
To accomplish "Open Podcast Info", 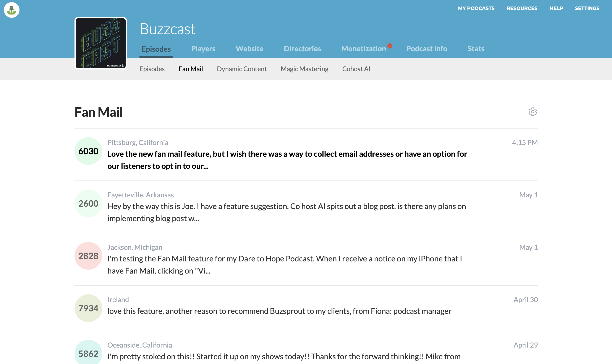I will pos(427,48).
